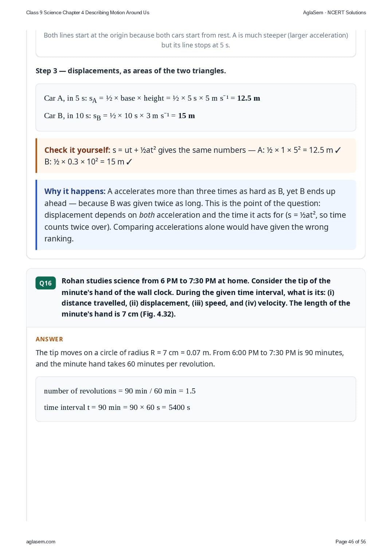Click the green Q16 question badge
Screen dimensions: 392x555
(46, 283)
